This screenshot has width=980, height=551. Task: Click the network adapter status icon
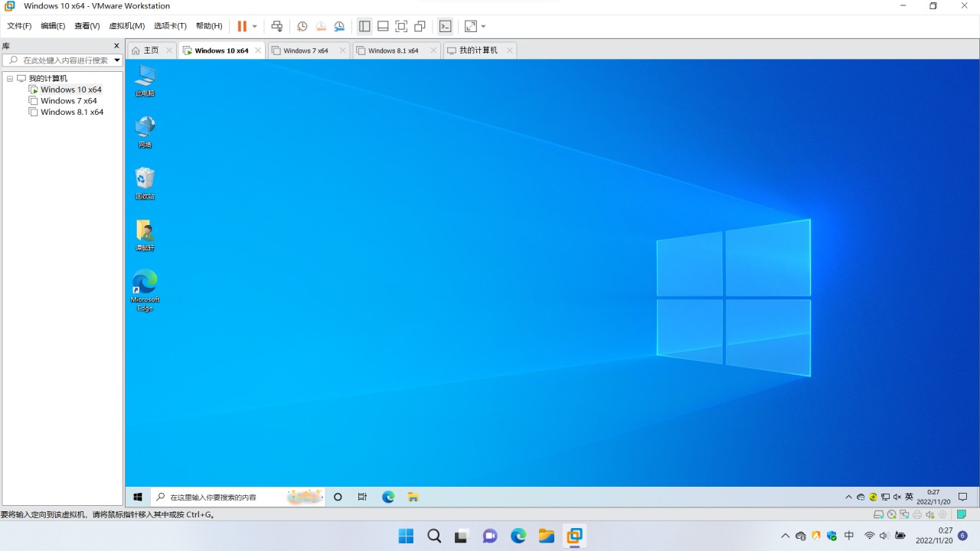click(904, 515)
